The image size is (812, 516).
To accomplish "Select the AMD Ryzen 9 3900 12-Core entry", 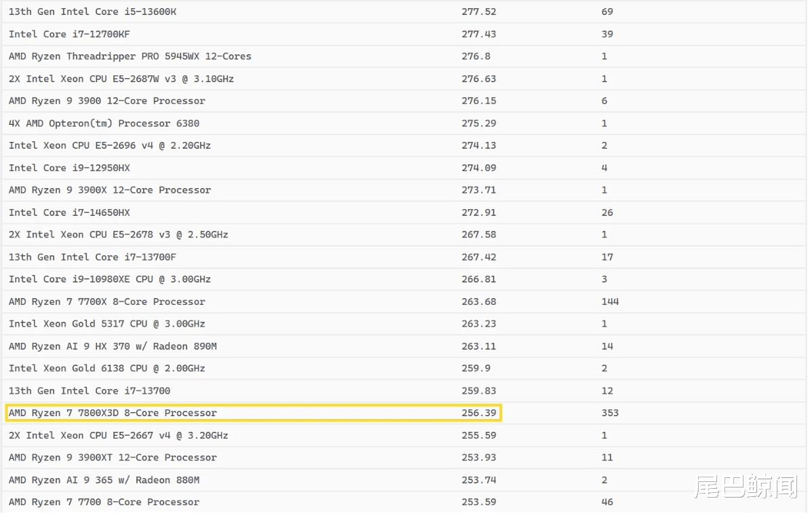I will (107, 101).
